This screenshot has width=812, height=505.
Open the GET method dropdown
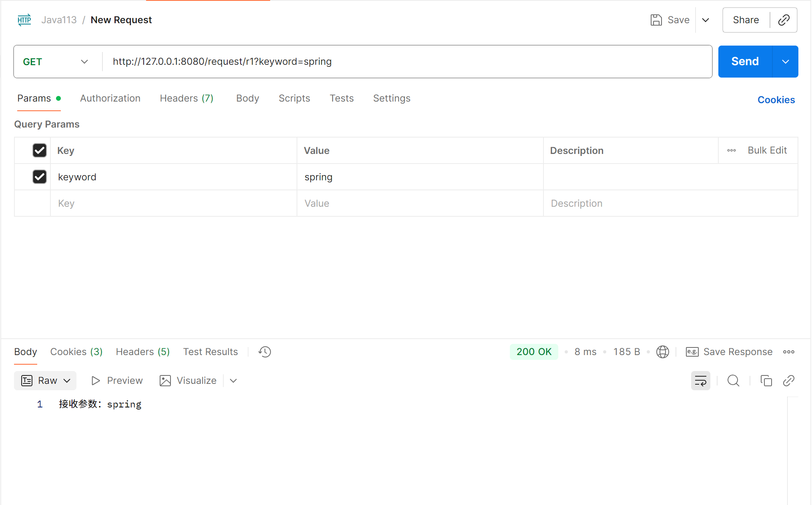pyautogui.click(x=55, y=62)
